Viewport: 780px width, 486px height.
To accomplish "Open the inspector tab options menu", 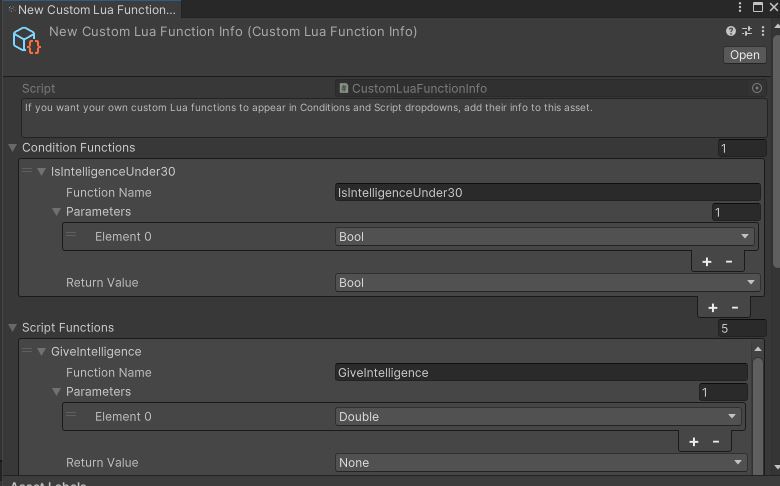I will [740, 7].
